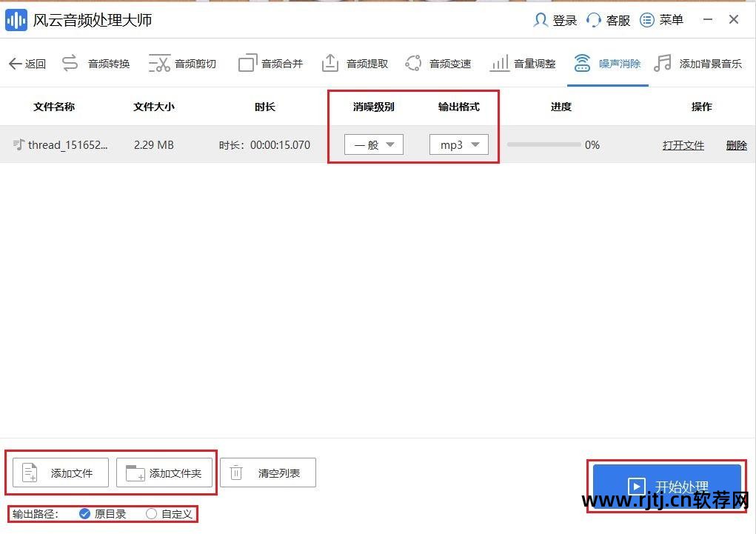
Task: Click 删除 link for thread file
Action: click(x=737, y=145)
